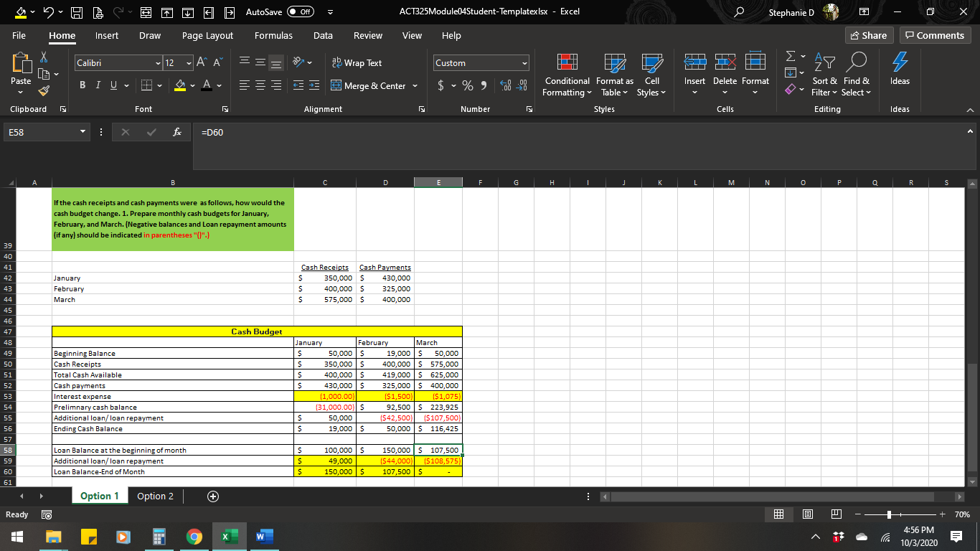Click the Merge & Center icon
Screen dimensions: 980x551
368,85
